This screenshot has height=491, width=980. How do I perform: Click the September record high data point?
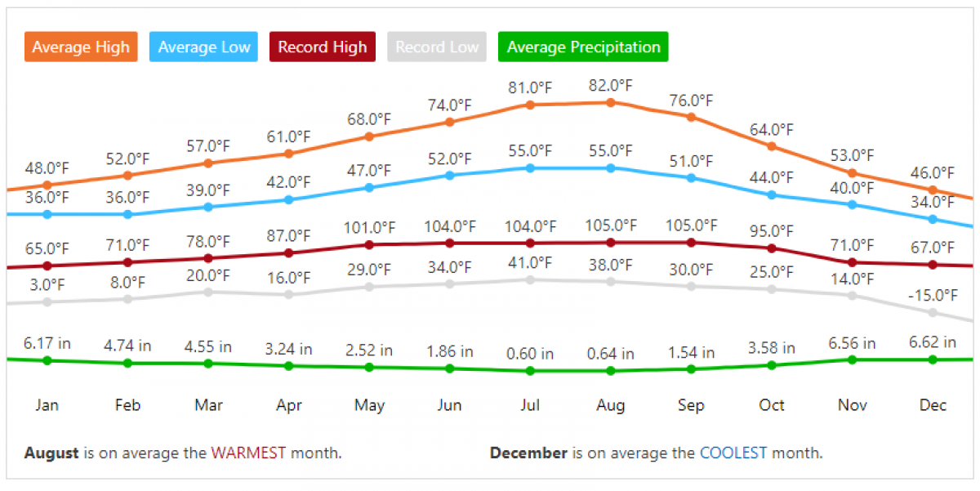pos(691,242)
